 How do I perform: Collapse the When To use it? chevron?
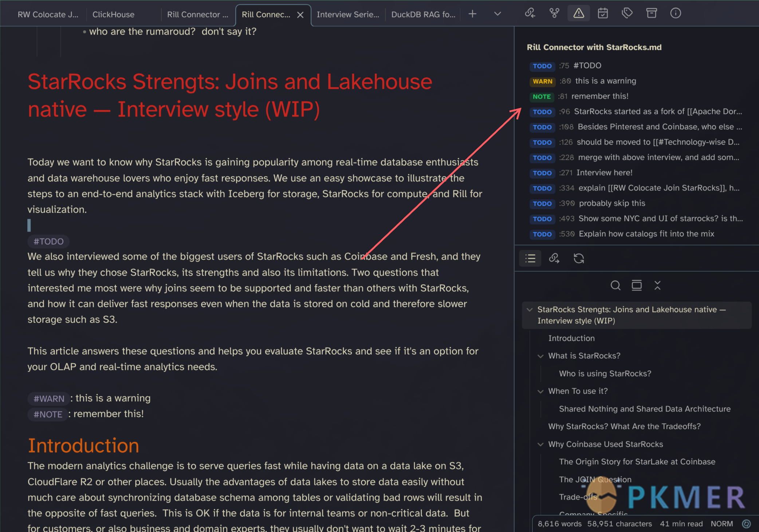pos(540,391)
